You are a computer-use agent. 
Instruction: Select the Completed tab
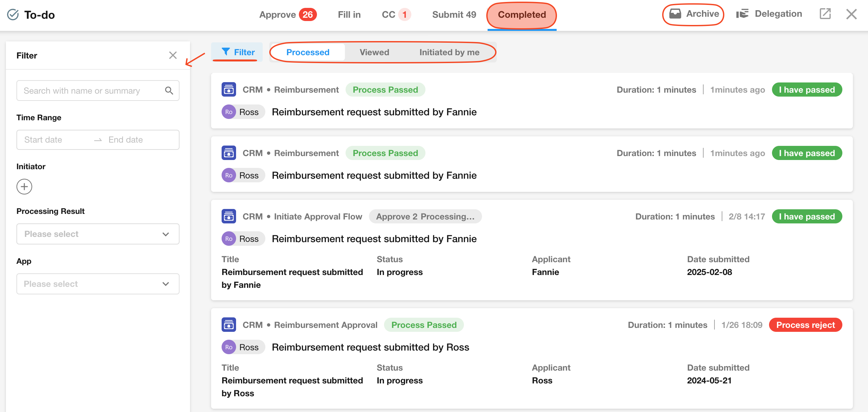point(521,14)
